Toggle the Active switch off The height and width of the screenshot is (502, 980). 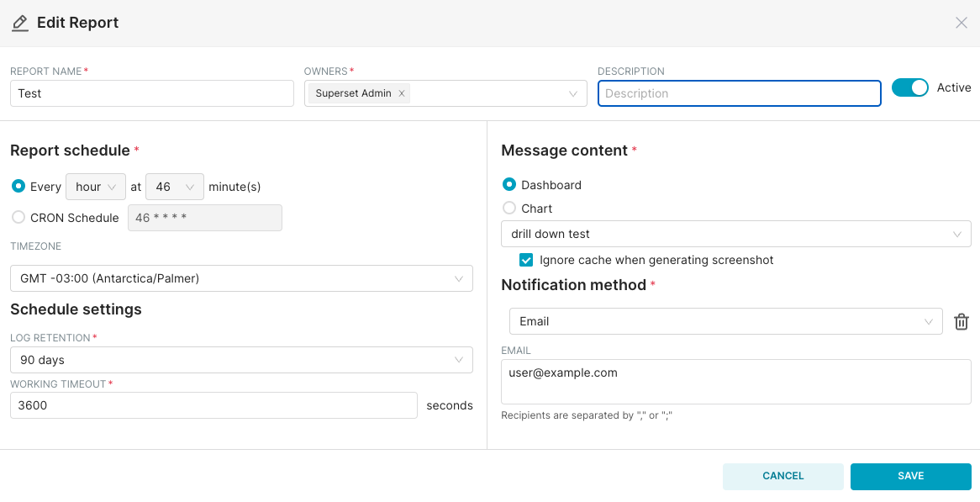(909, 87)
